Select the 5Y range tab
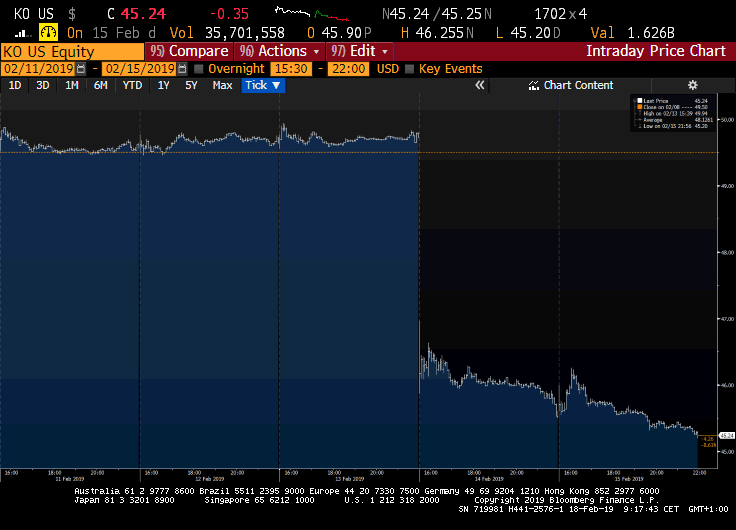Image resolution: width=736 pixels, height=530 pixels. pos(191,85)
